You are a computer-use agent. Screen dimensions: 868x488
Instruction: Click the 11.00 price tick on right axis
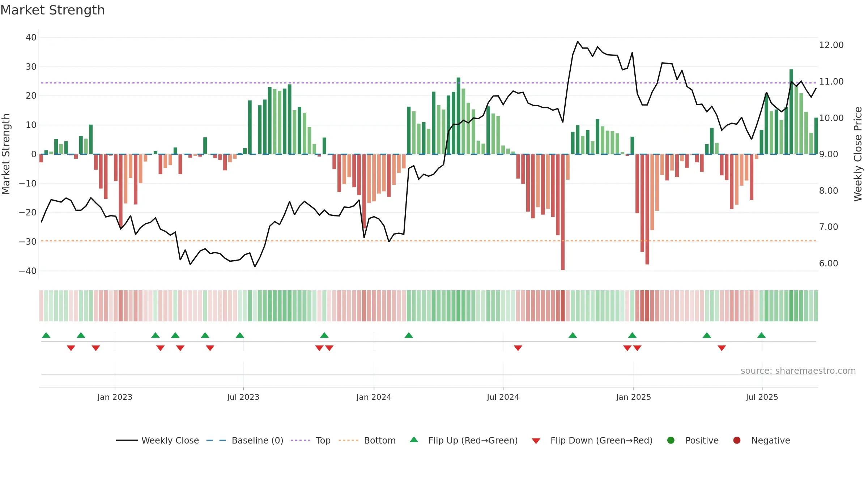tap(831, 82)
